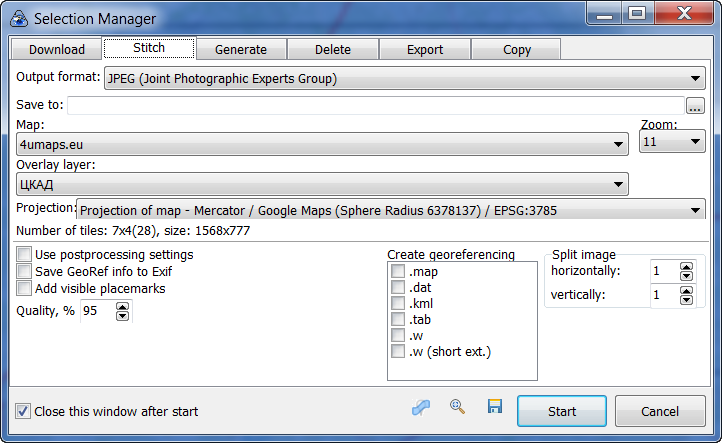
Task: Increase the Quality percent spinner value
Action: tap(123, 307)
